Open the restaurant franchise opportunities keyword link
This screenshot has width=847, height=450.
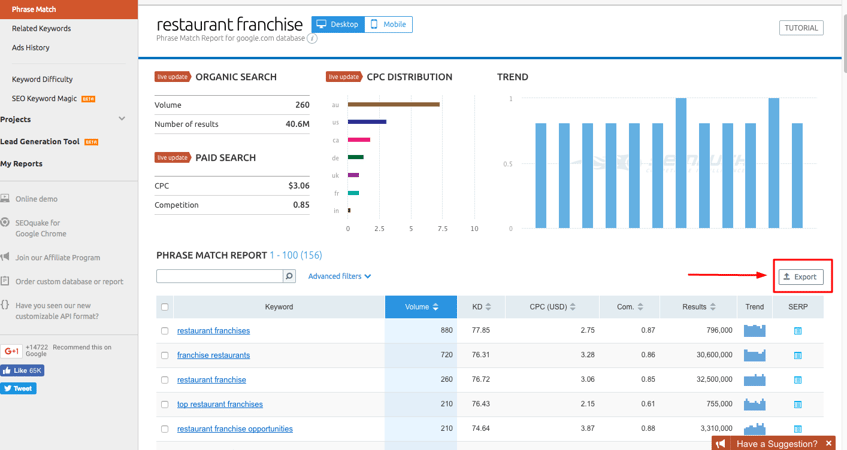235,429
